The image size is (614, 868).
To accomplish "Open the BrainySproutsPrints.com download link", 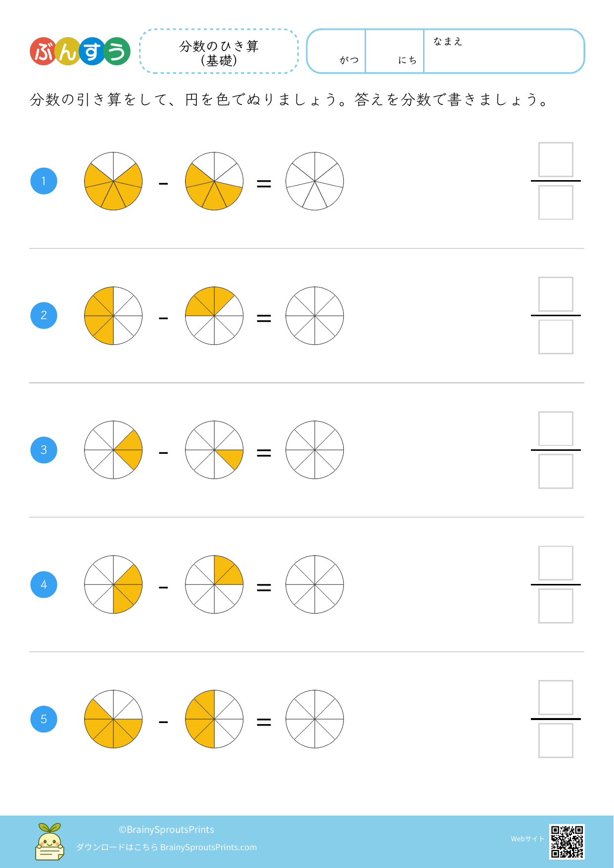I will (208, 847).
